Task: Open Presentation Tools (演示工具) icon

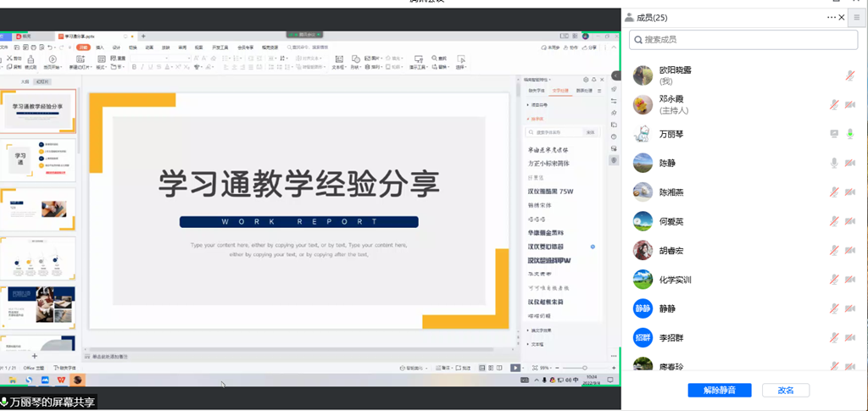Action: pos(419,59)
